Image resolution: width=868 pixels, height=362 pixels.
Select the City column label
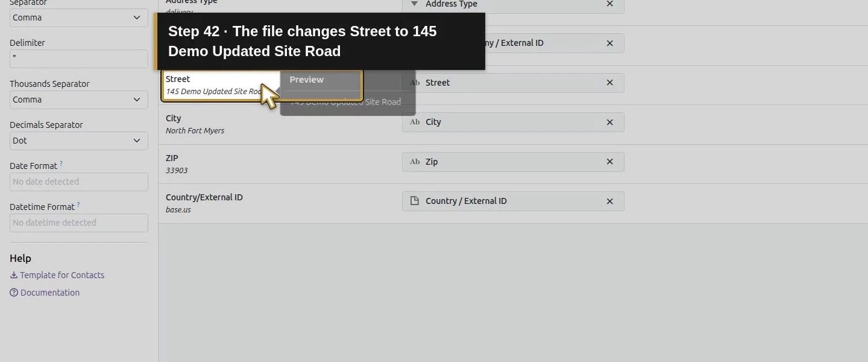point(174,118)
